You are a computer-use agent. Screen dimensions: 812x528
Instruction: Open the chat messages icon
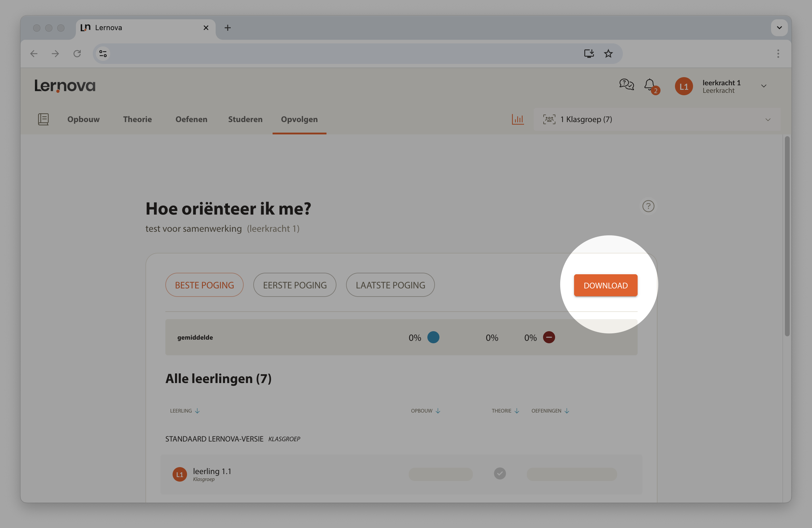626,84
